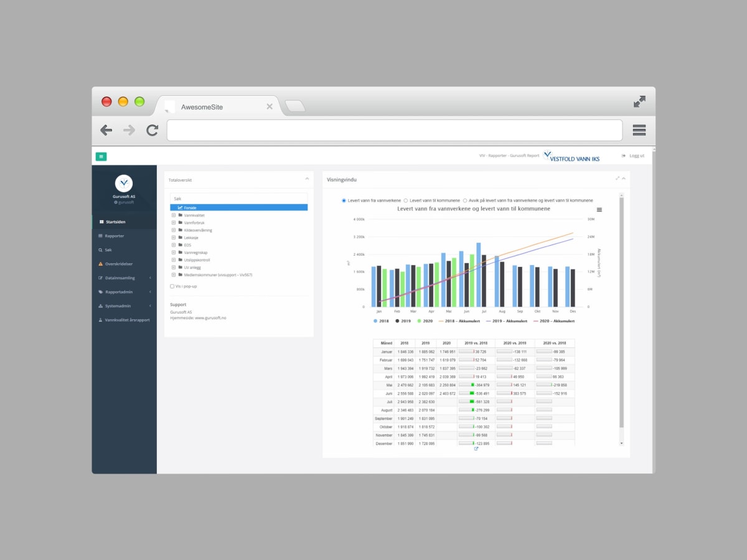The height and width of the screenshot is (560, 747).
Task: Select 'Levert vann til kommunene' radio button
Action: click(x=406, y=200)
